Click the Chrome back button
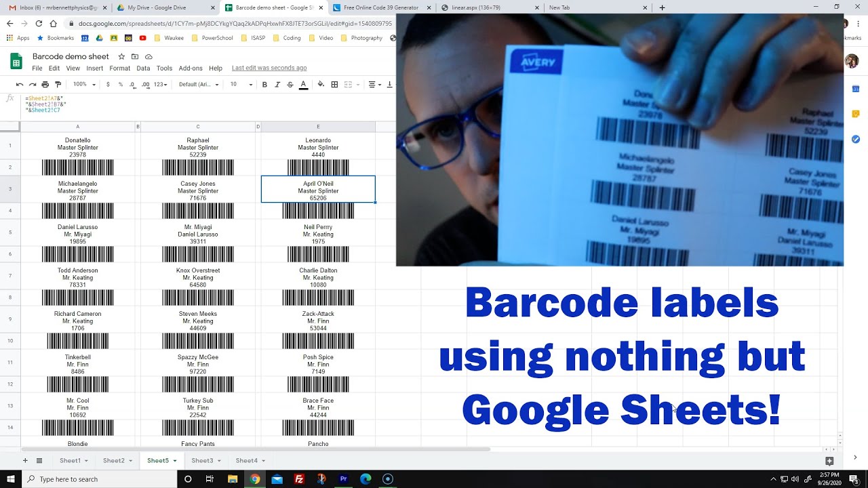 point(9,23)
